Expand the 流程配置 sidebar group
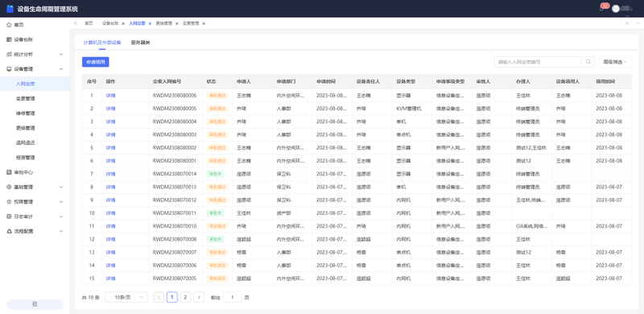This screenshot has height=314, width=644. 61,231
